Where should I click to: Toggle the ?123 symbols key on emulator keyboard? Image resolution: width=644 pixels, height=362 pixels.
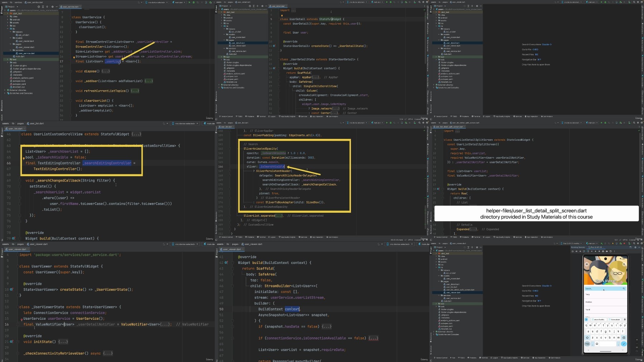[x=587, y=344]
